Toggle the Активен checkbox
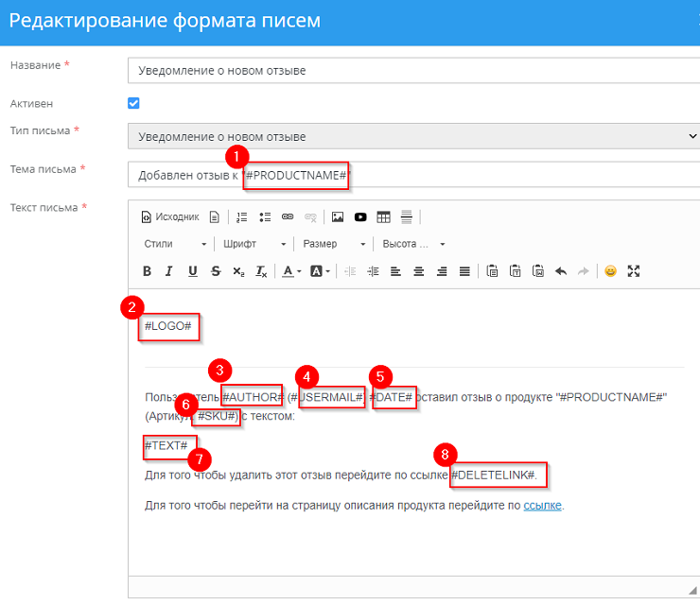Image resolution: width=700 pixels, height=605 pixels. 133,103
